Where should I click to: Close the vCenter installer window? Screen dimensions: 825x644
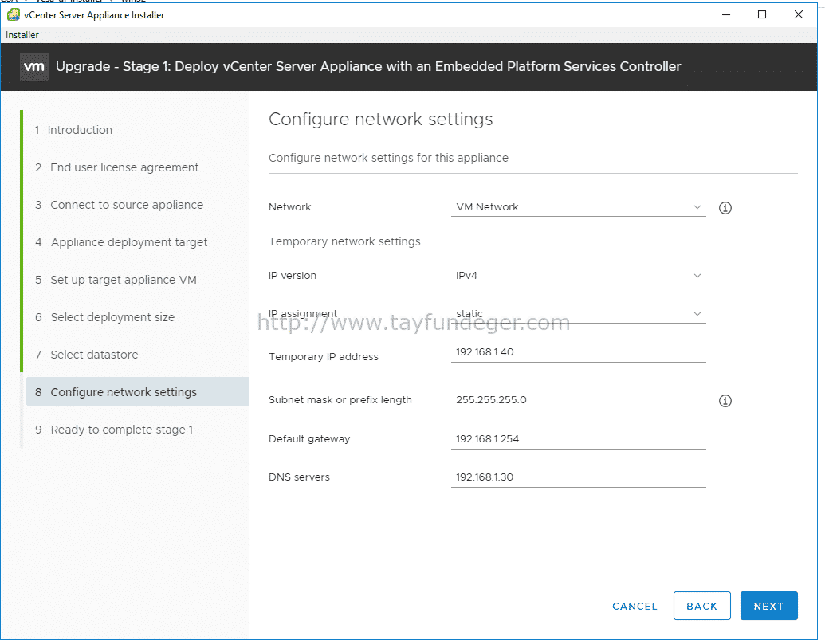tap(798, 14)
